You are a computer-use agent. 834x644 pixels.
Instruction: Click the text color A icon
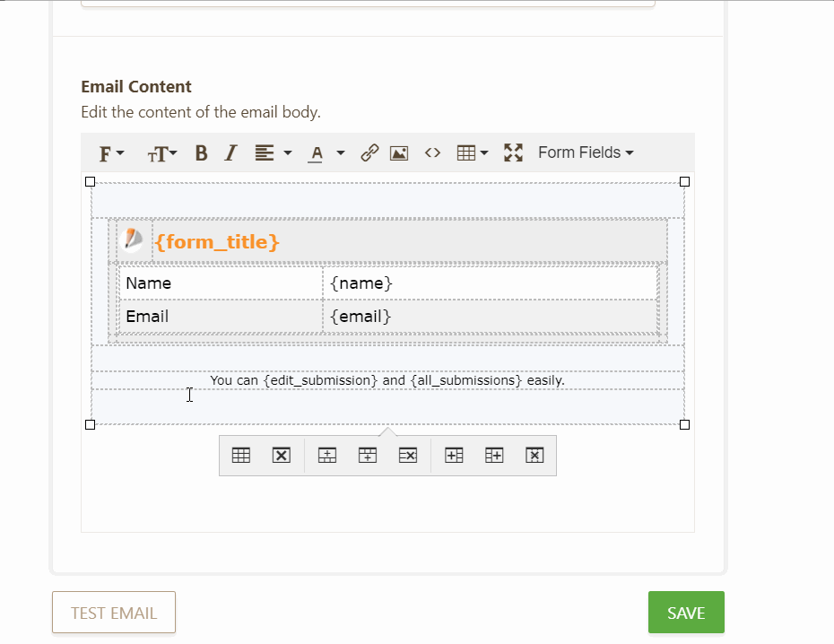click(316, 153)
